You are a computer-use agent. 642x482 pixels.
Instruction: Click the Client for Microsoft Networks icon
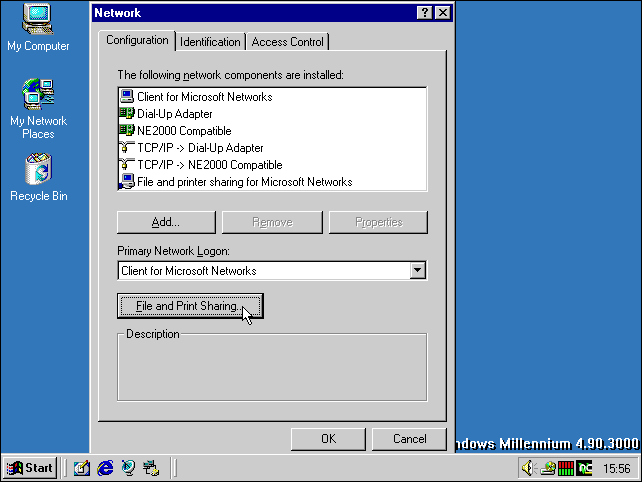coord(127,97)
